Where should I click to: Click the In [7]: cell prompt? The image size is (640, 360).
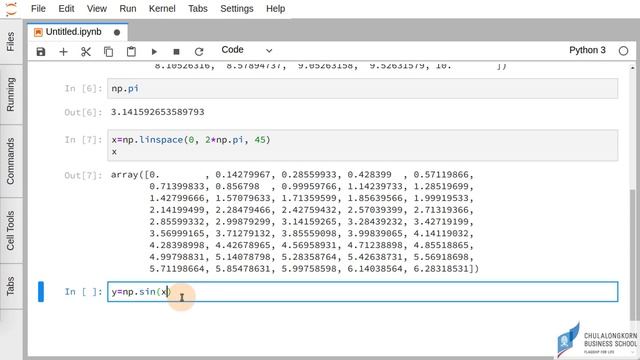(83, 140)
